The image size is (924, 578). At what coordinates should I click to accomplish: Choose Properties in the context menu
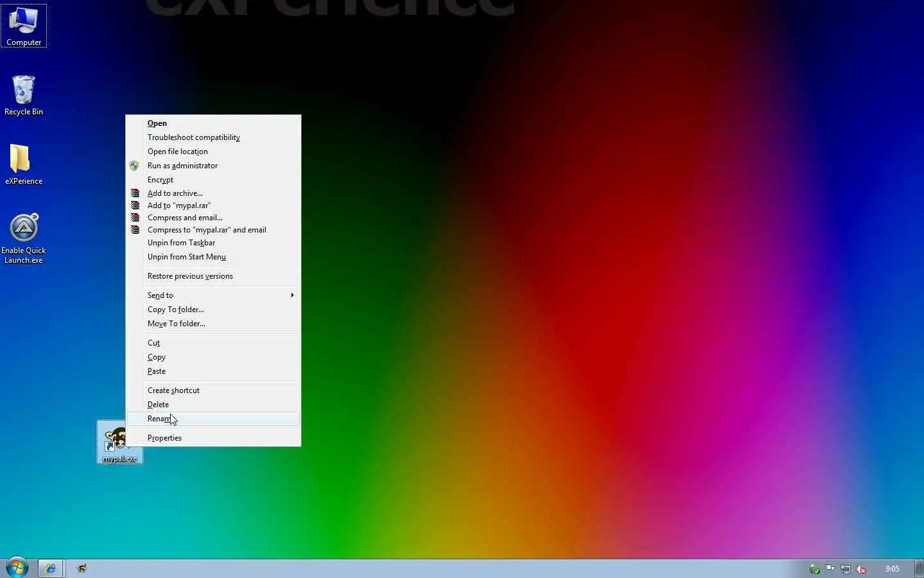click(x=213, y=438)
